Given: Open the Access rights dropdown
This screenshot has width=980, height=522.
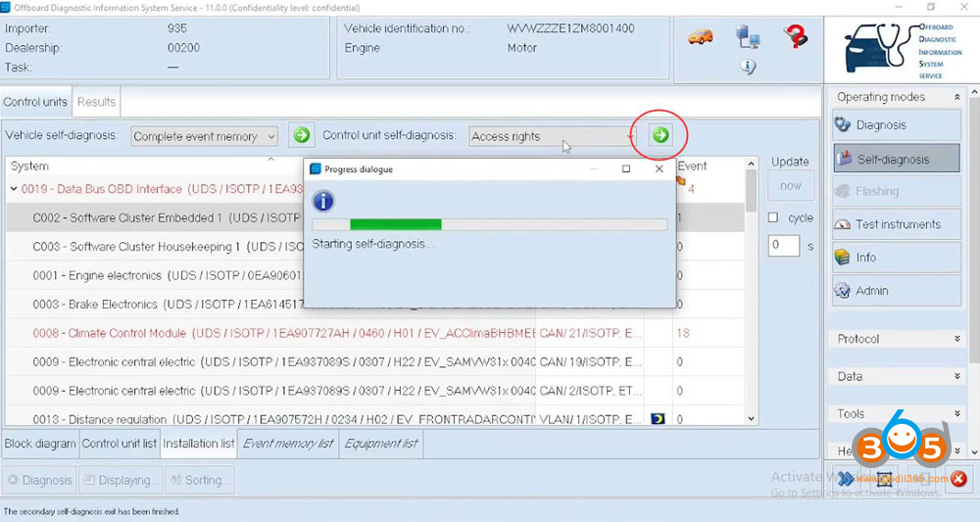Looking at the screenshot, I should pyautogui.click(x=551, y=136).
